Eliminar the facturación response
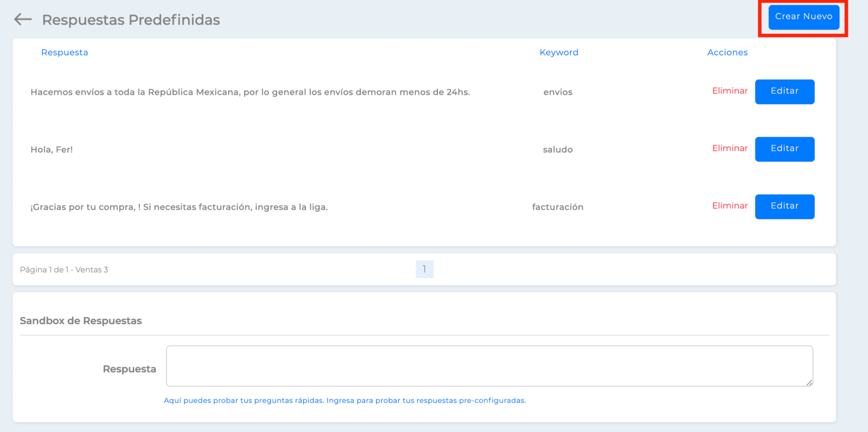This screenshot has width=868, height=432. pyautogui.click(x=730, y=206)
